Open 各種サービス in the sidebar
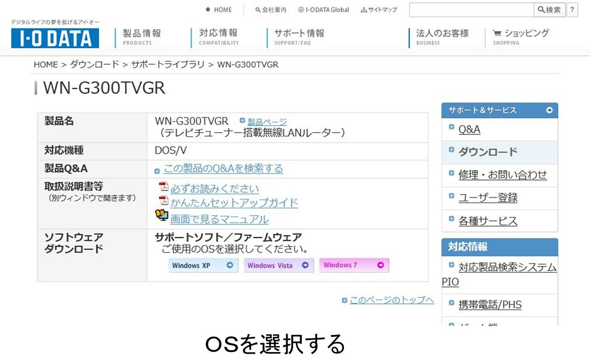 488,221
